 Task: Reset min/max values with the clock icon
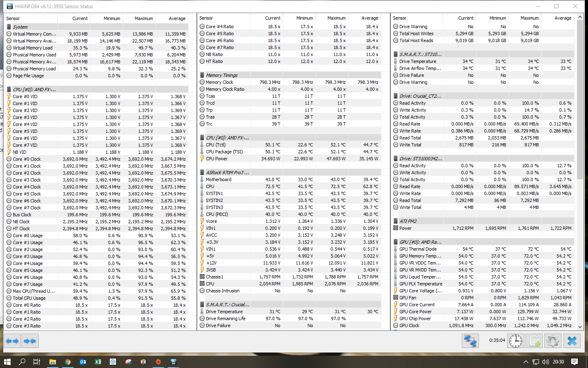tap(516, 341)
